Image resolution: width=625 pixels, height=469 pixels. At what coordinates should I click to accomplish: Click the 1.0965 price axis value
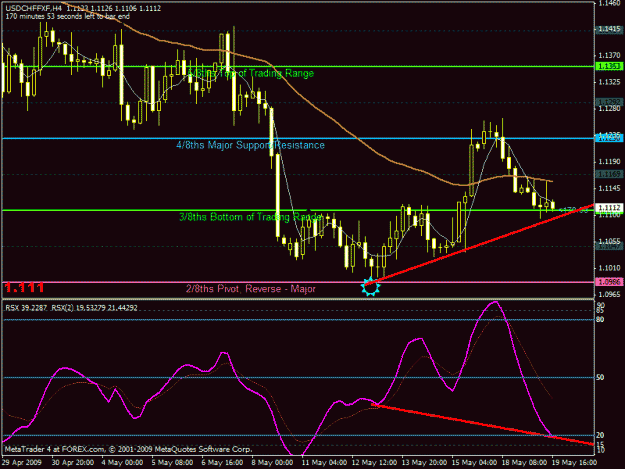tap(609, 294)
